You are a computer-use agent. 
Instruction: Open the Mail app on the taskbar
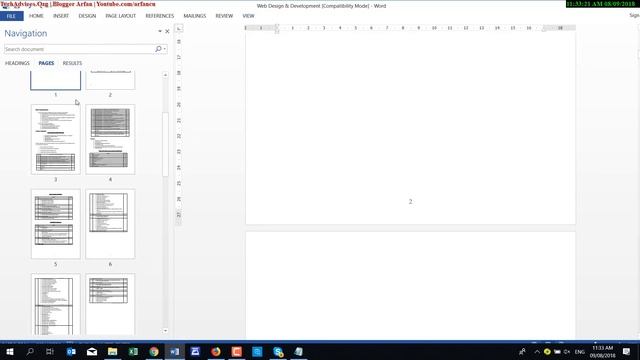coord(92,351)
